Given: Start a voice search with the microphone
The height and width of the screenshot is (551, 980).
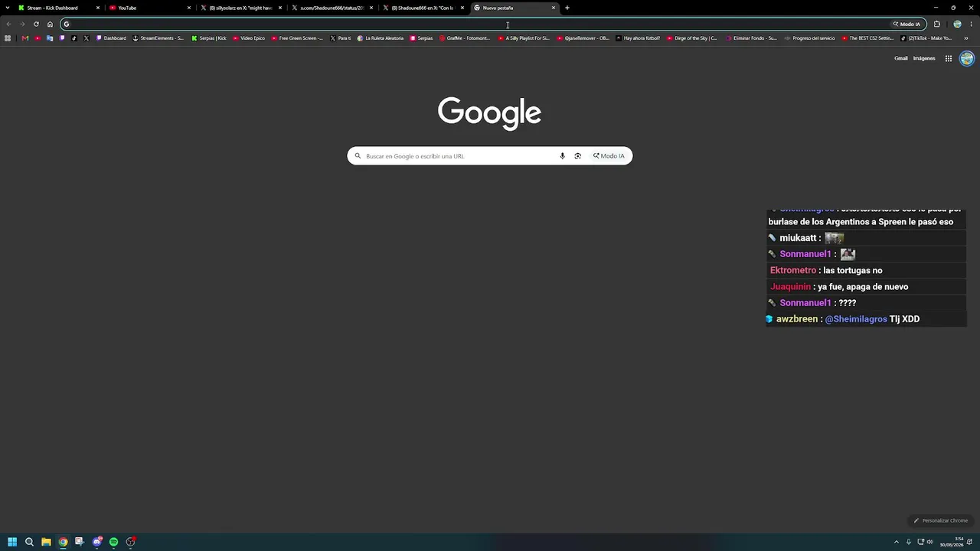Looking at the screenshot, I should pos(562,156).
